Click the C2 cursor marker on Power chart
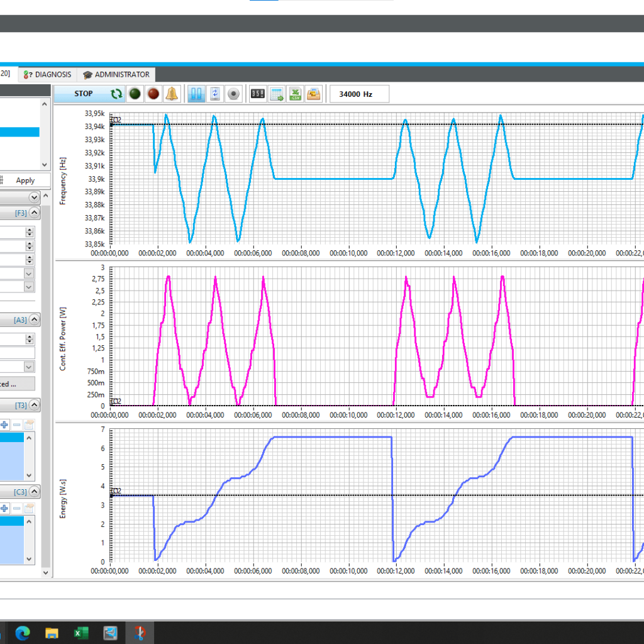 pyautogui.click(x=116, y=401)
